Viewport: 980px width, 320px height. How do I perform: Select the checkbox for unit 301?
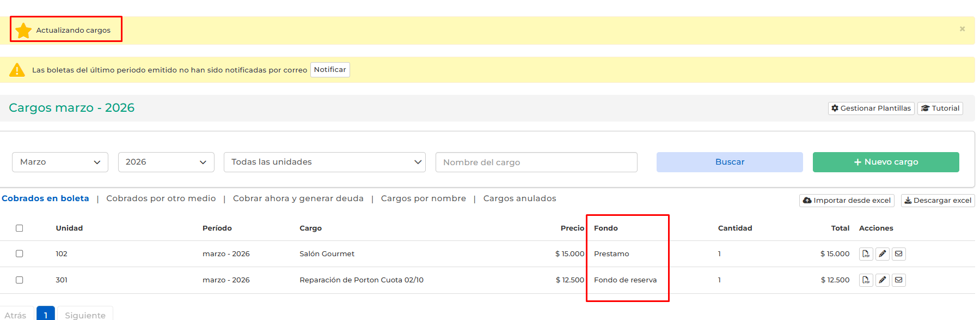pyautogui.click(x=20, y=280)
